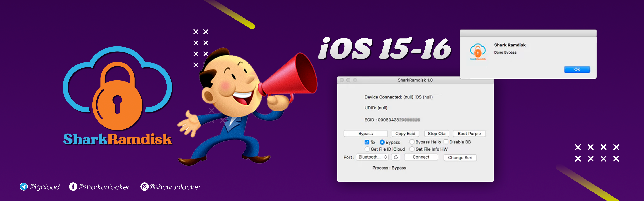
Task: Click the minimize button of SharkRamdisk window
Action: pyautogui.click(x=348, y=80)
